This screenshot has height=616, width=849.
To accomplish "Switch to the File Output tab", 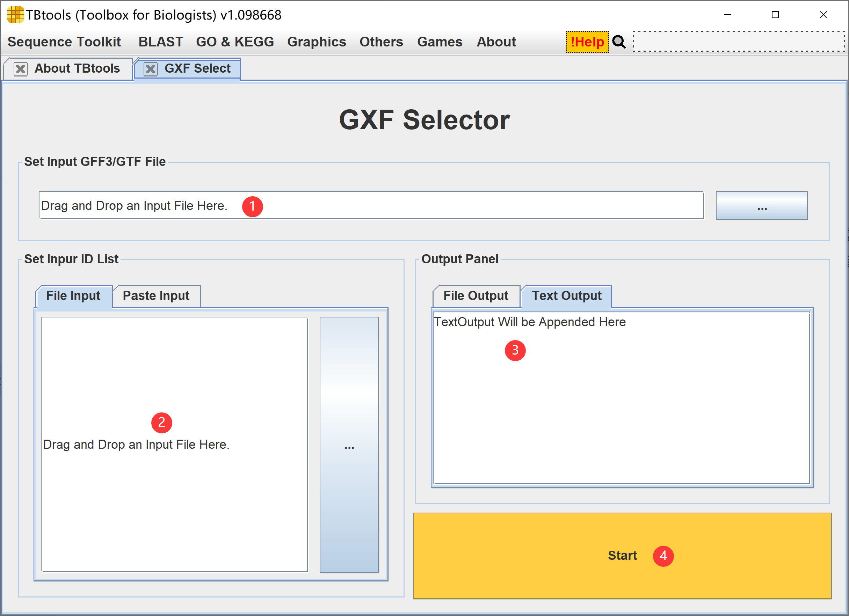I will point(476,296).
